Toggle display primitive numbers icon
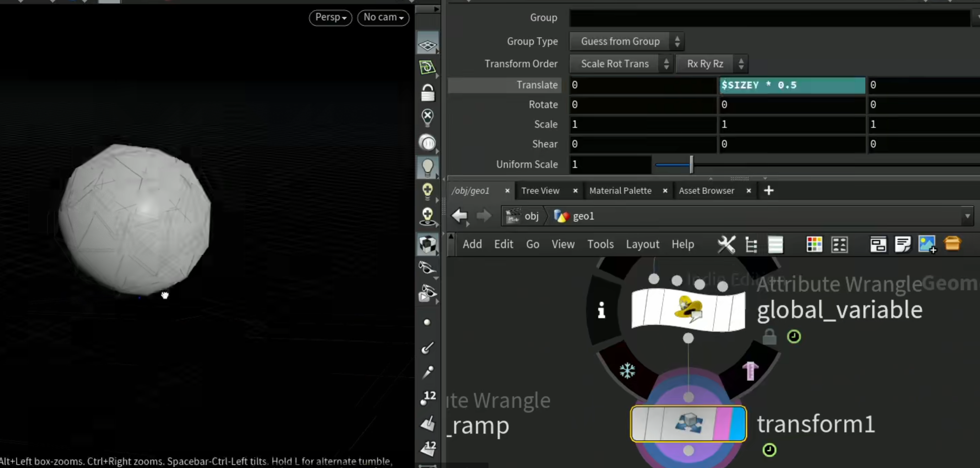980x468 pixels. click(428, 448)
